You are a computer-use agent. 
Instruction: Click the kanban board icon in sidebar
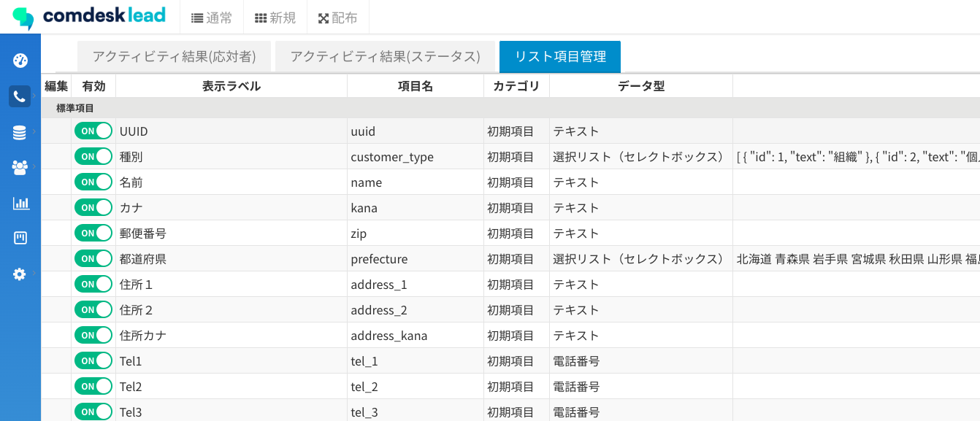(20, 238)
